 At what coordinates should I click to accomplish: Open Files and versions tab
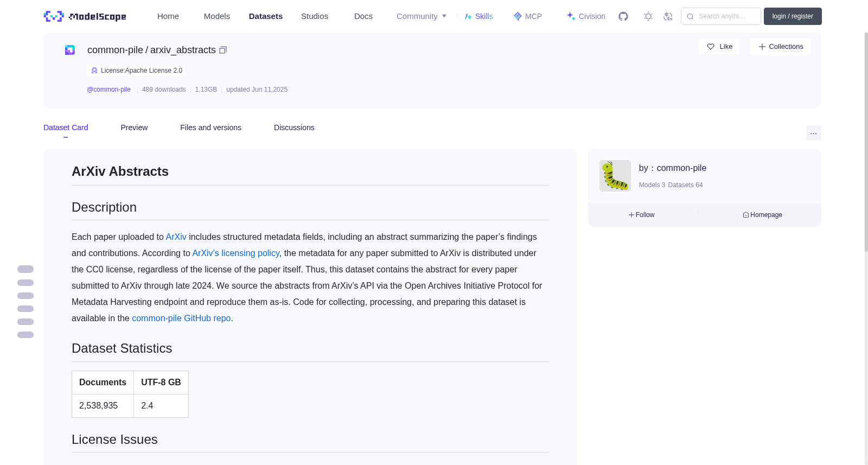click(x=210, y=128)
